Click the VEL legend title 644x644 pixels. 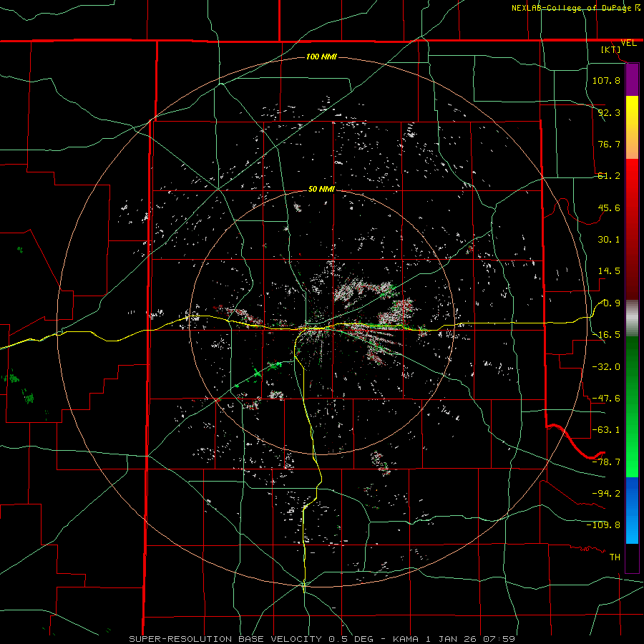(628, 43)
